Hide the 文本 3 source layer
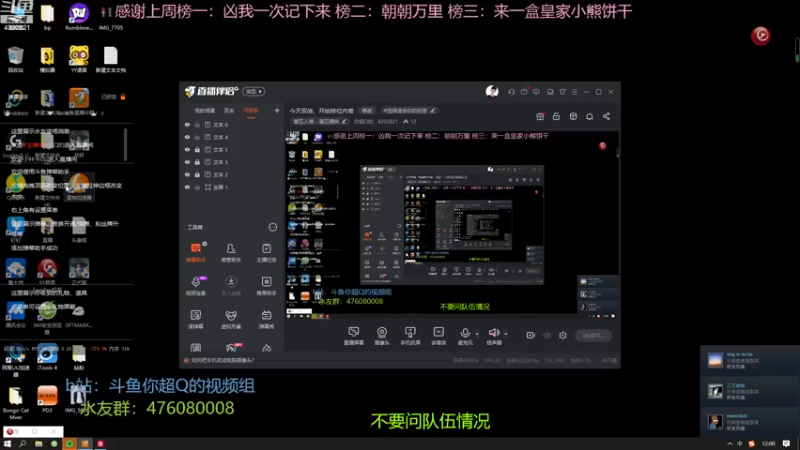 [x=187, y=162]
